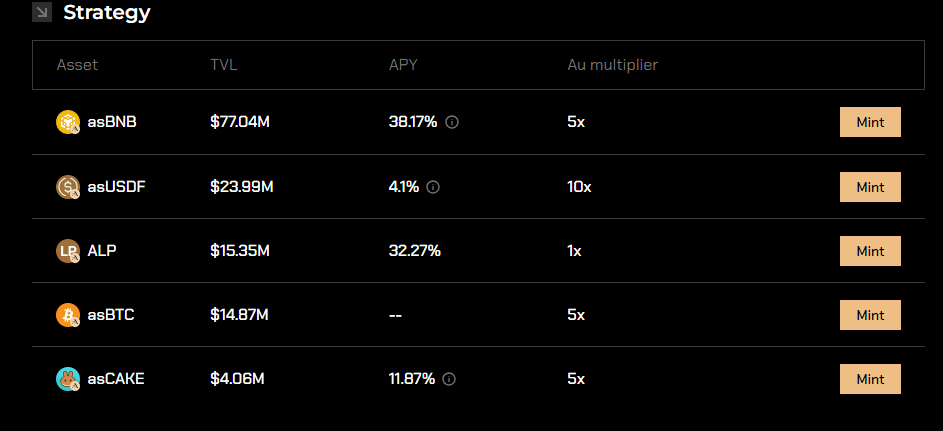The height and width of the screenshot is (431, 943).
Task: Open the asBNB asset name link
Action: tap(112, 123)
